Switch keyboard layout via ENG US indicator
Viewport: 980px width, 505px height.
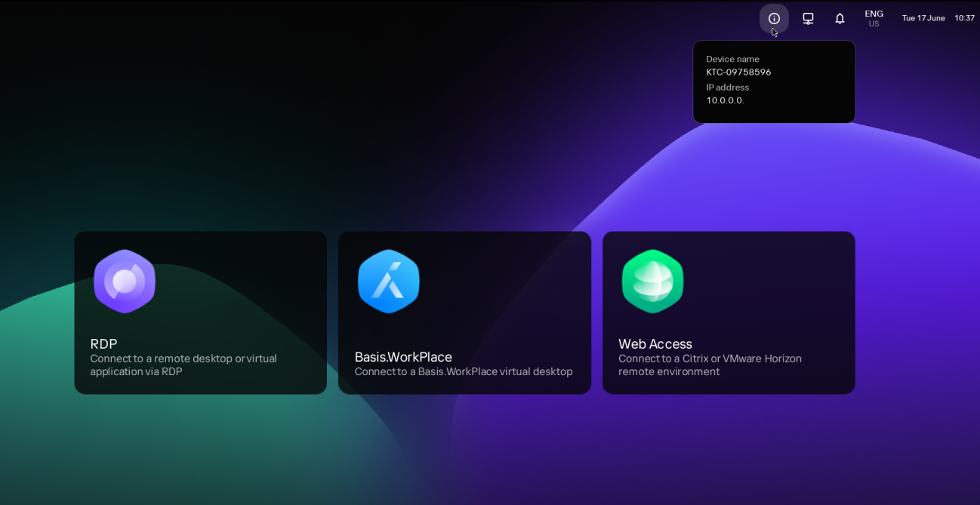[874, 14]
